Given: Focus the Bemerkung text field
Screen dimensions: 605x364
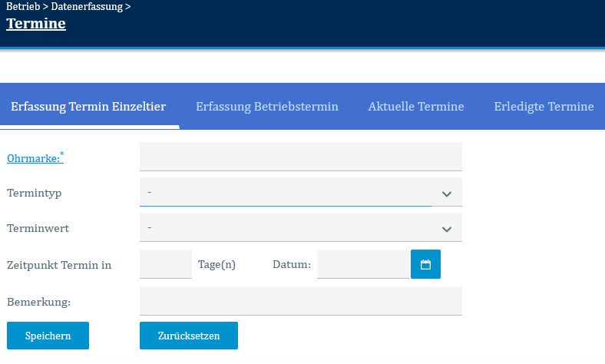Looking at the screenshot, I should pos(300,301).
